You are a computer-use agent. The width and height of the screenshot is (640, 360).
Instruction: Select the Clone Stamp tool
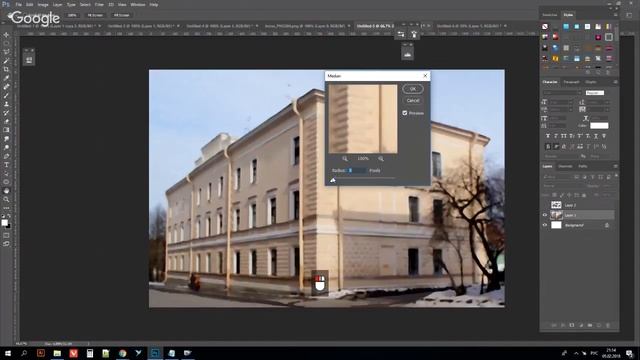pyautogui.click(x=6, y=104)
